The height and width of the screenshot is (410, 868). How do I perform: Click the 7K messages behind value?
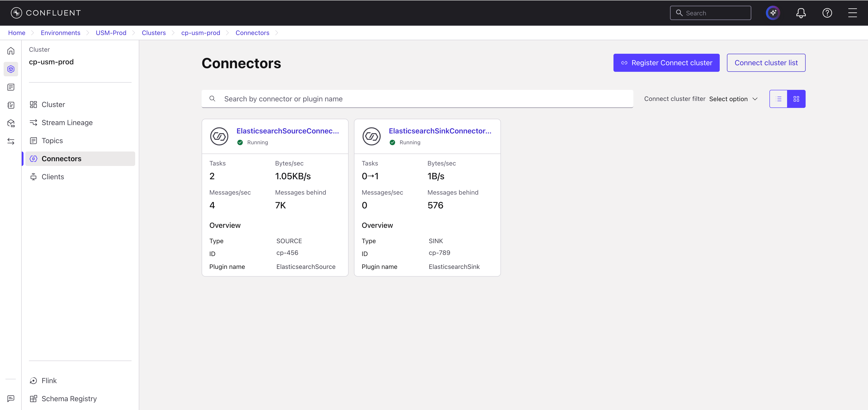pos(280,205)
